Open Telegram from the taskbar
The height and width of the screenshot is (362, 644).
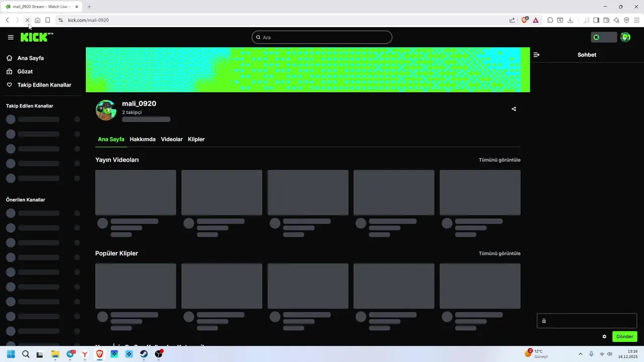[70, 354]
